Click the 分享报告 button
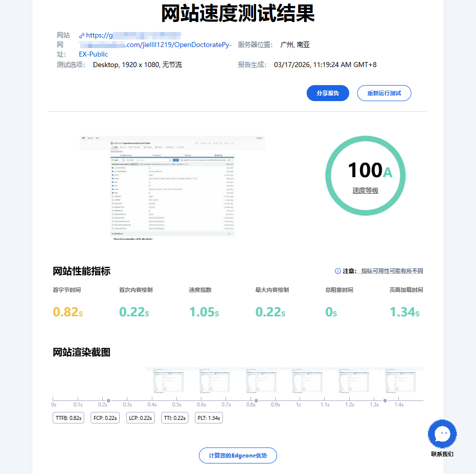 (328, 93)
